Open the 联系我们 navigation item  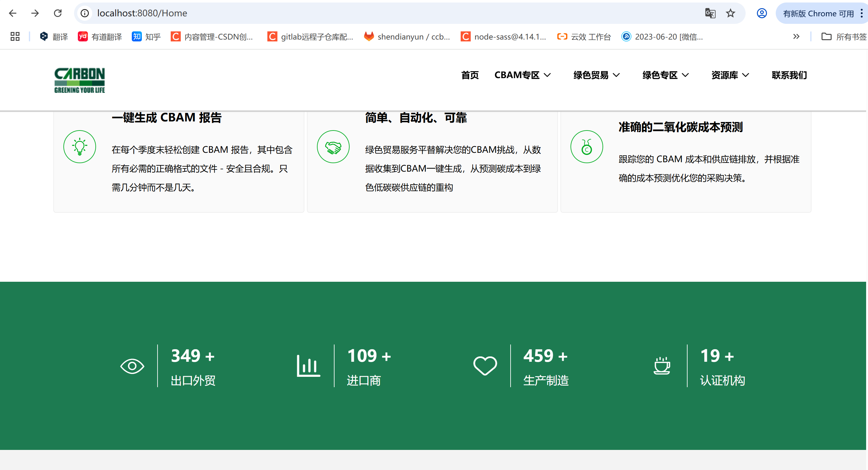click(x=789, y=75)
